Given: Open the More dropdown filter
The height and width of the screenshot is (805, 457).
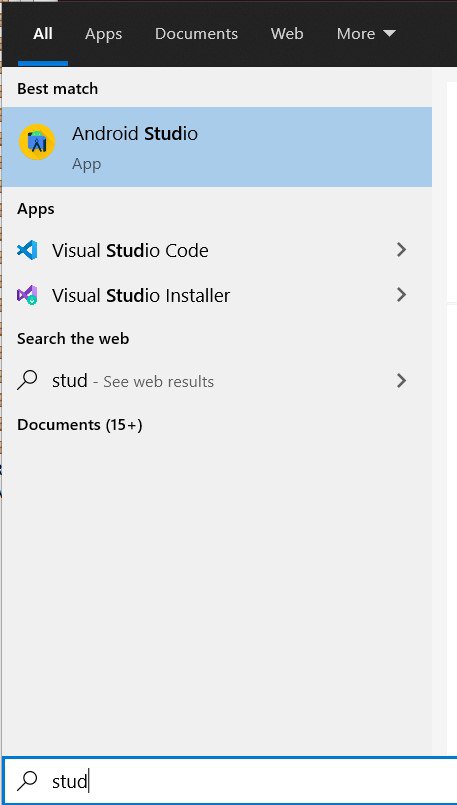Looking at the screenshot, I should [x=366, y=34].
